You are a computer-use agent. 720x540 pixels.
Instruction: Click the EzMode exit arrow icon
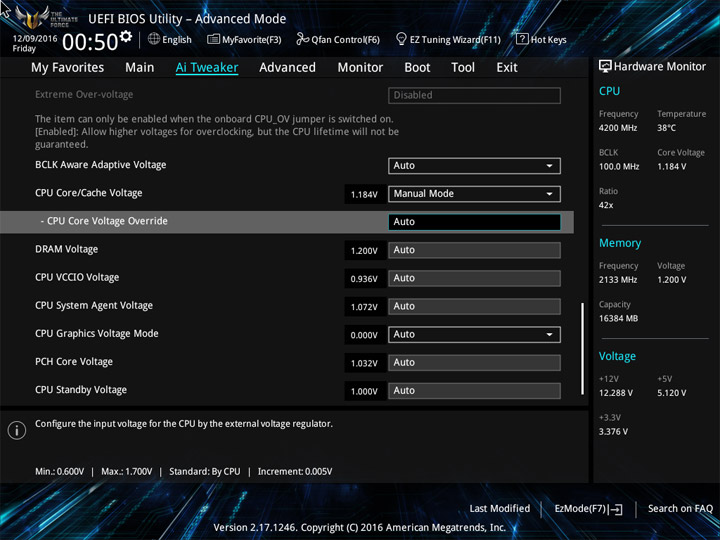(616, 509)
